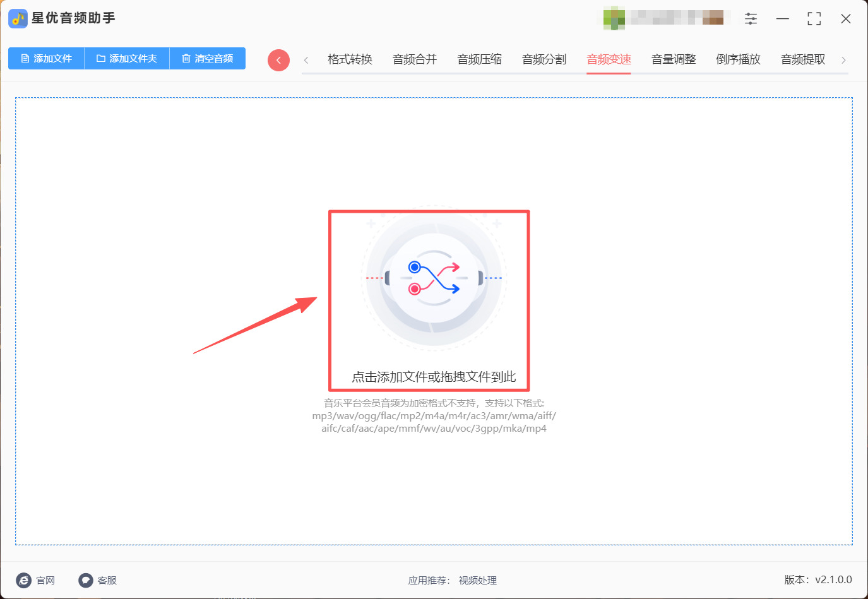
Task: Click the blurred user account area
Action: [663, 18]
